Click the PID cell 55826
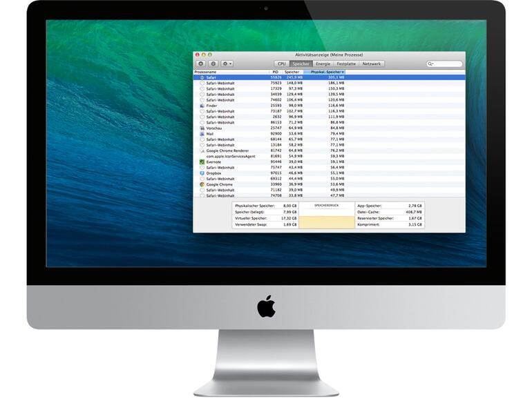This screenshot has height=399, width=532. 276,77
